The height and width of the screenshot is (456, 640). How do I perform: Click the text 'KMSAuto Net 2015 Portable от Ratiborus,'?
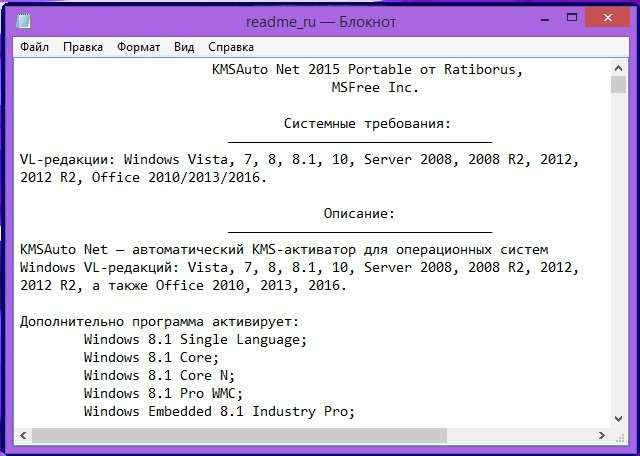(x=367, y=69)
